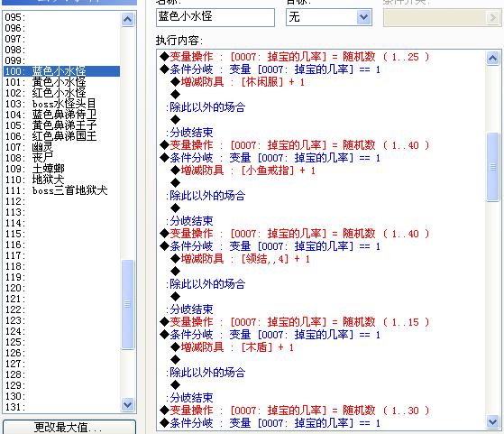Select list entry 107: 幽灵
The image size is (504, 434).
tap(61, 147)
